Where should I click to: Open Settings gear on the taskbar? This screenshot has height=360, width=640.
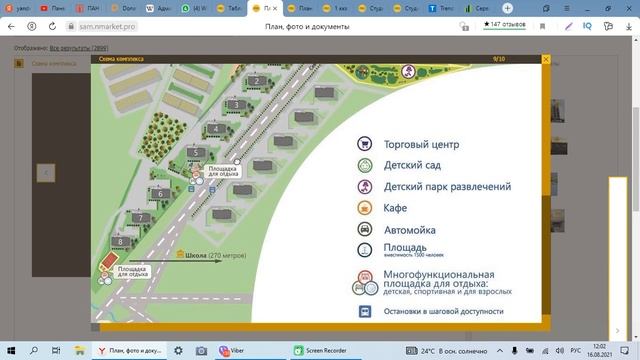(x=178, y=351)
